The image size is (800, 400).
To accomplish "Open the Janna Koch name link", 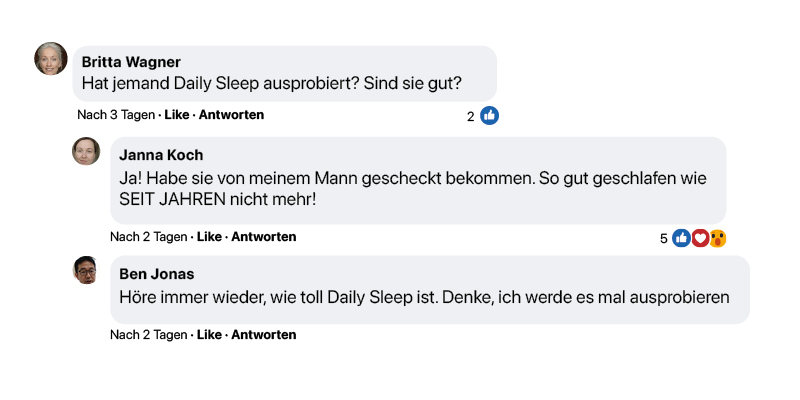I will (x=160, y=155).
